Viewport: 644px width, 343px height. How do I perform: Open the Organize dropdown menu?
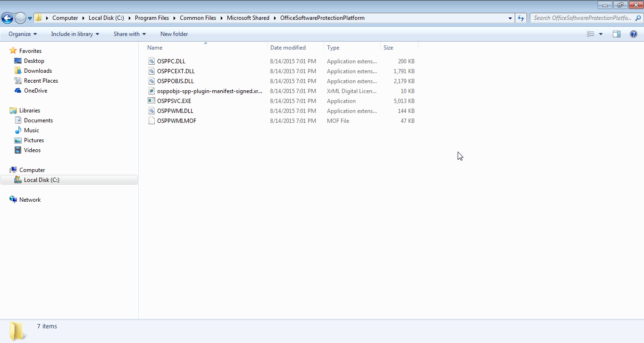[x=22, y=34]
